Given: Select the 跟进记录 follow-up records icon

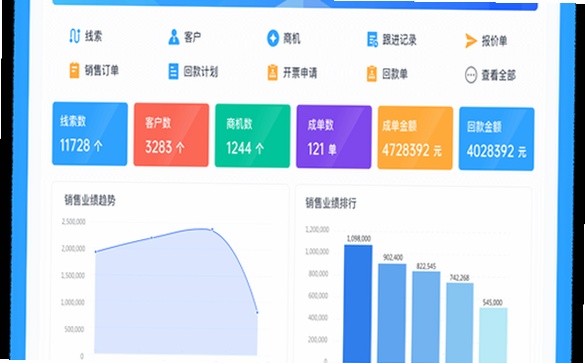Looking at the screenshot, I should tap(372, 39).
